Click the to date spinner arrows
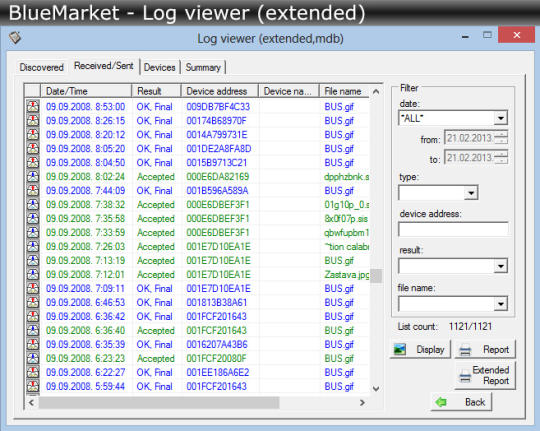This screenshot has width=540, height=431. pyautogui.click(x=502, y=157)
